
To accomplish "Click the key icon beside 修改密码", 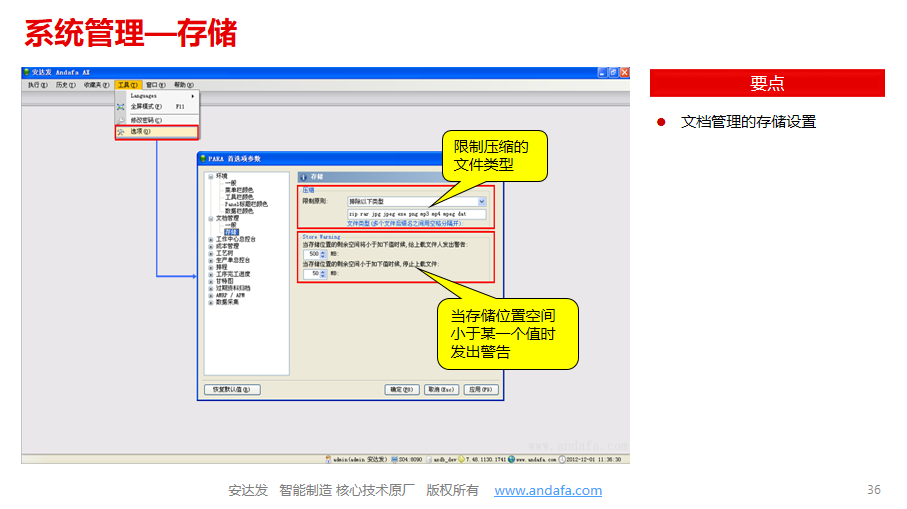I will [x=121, y=119].
